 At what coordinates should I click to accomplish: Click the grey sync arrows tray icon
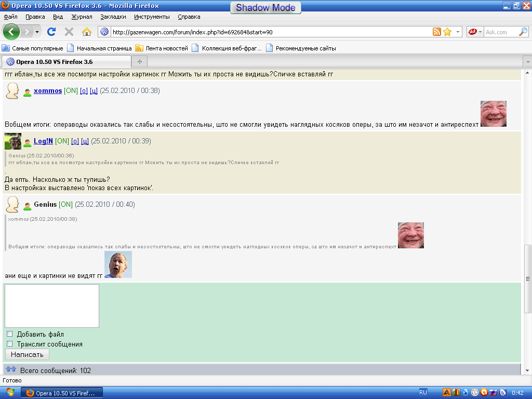tap(475, 393)
